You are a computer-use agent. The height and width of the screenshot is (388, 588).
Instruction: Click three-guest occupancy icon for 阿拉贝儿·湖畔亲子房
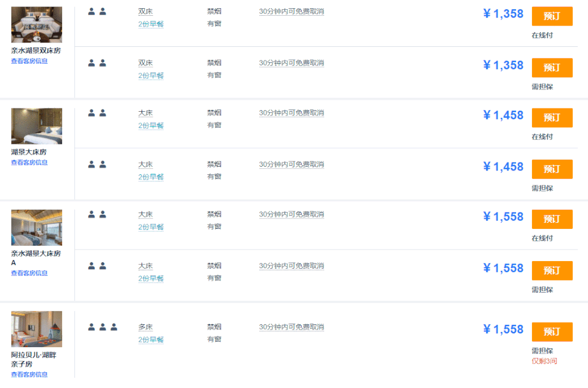tap(102, 327)
